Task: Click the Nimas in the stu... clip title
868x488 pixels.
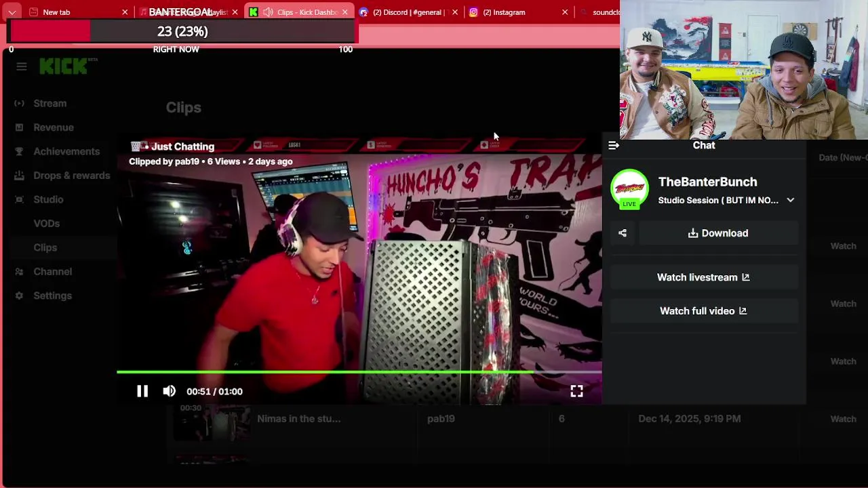Action: (x=299, y=419)
